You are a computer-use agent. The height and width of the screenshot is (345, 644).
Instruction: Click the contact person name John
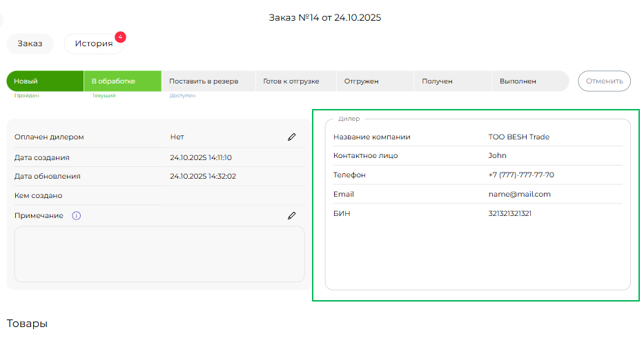coord(497,156)
